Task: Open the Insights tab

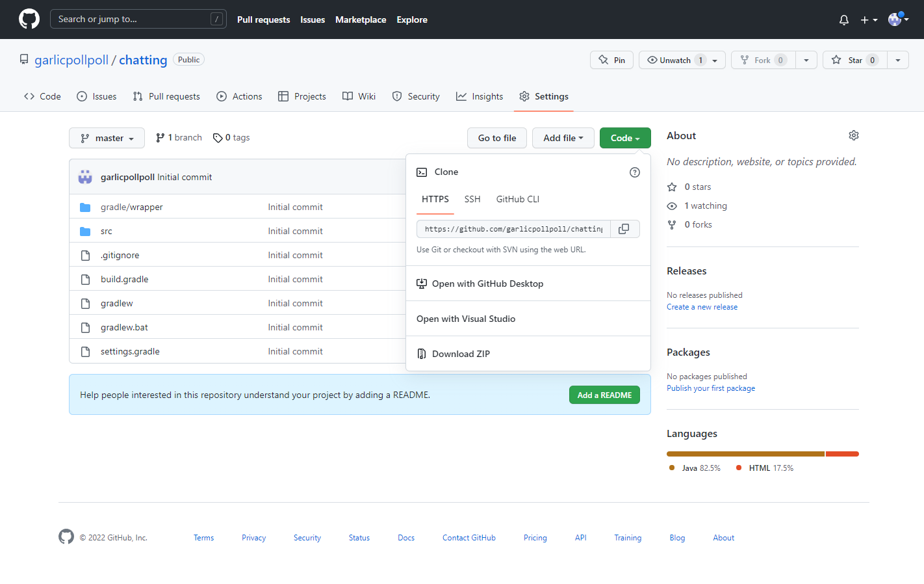Action: click(480, 96)
